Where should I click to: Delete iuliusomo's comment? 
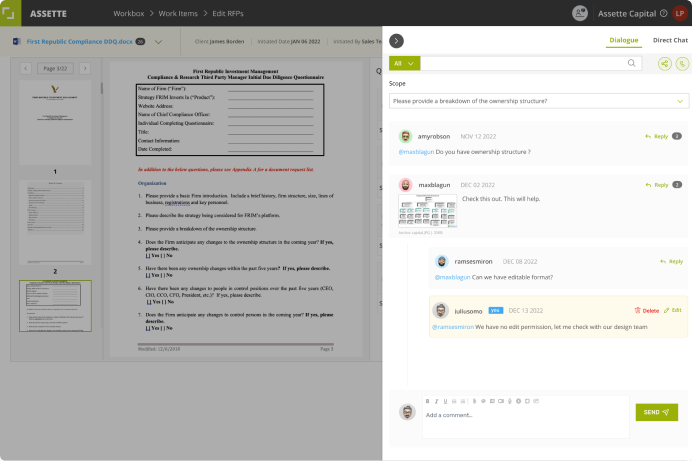click(647, 311)
